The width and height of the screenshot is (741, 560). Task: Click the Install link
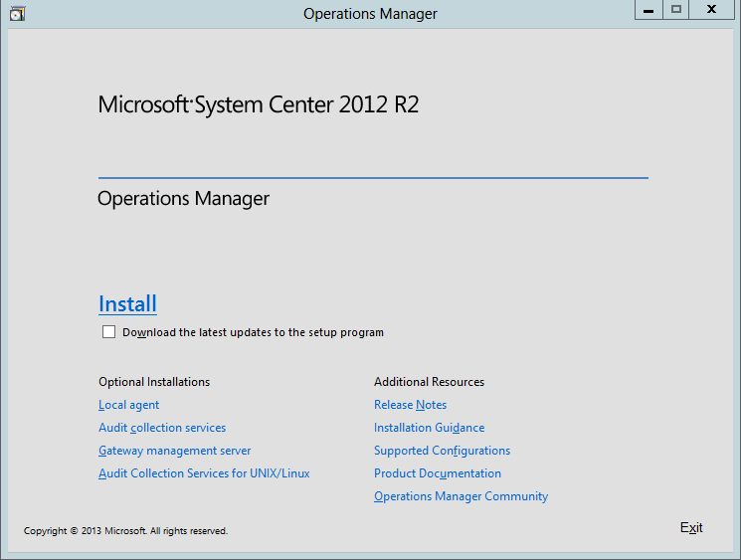coord(127,303)
